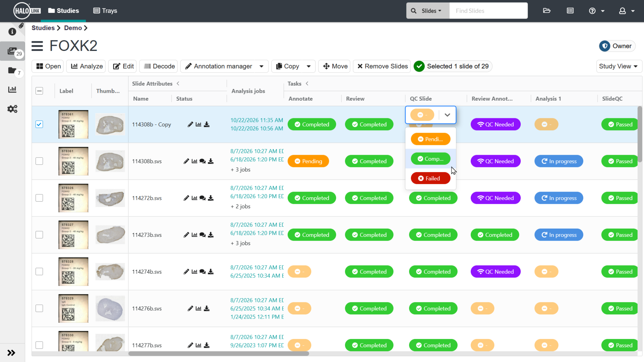The width and height of the screenshot is (644, 362).
Task: Click the horizontal scrollbar at table bottom
Action: pyautogui.click(x=219, y=354)
